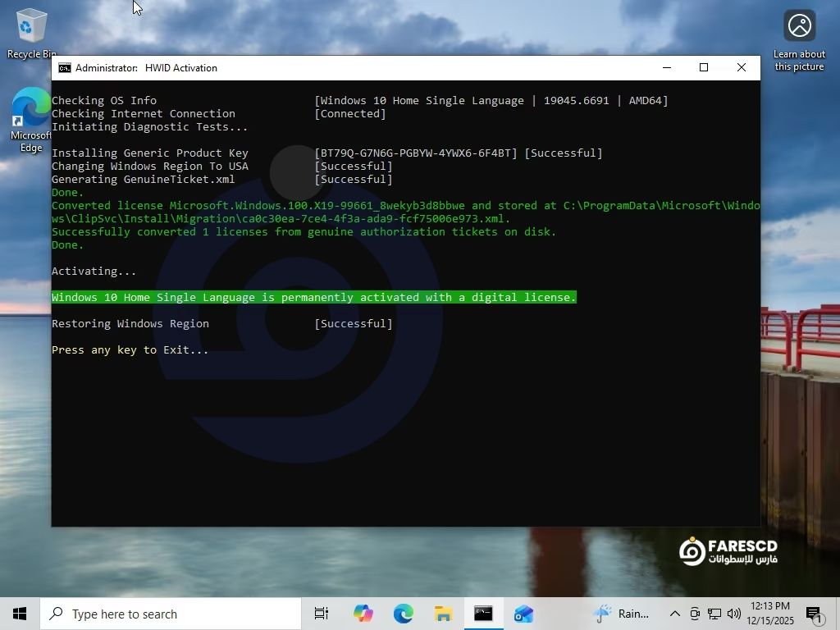Screen dimensions: 840x630
Task: Open network settings from tray icon
Action: click(714, 614)
